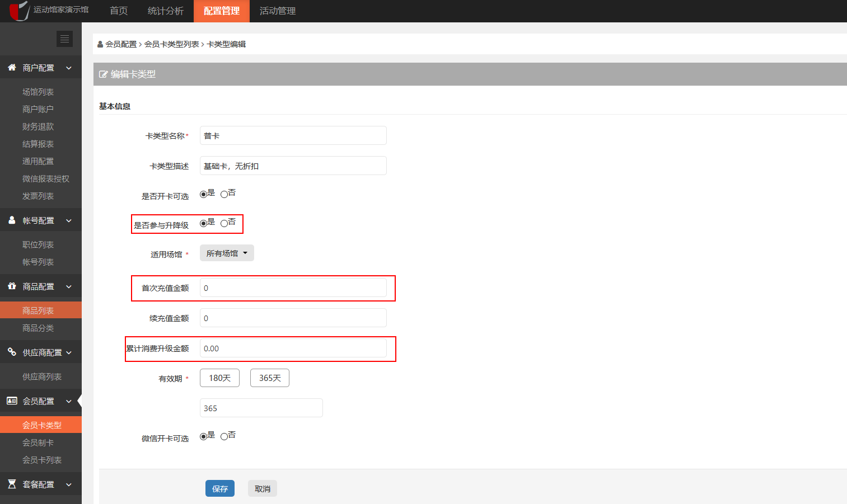Click the hourglass icon beside 套餐配置
Viewport: 847px width, 504px height.
pos(12,484)
